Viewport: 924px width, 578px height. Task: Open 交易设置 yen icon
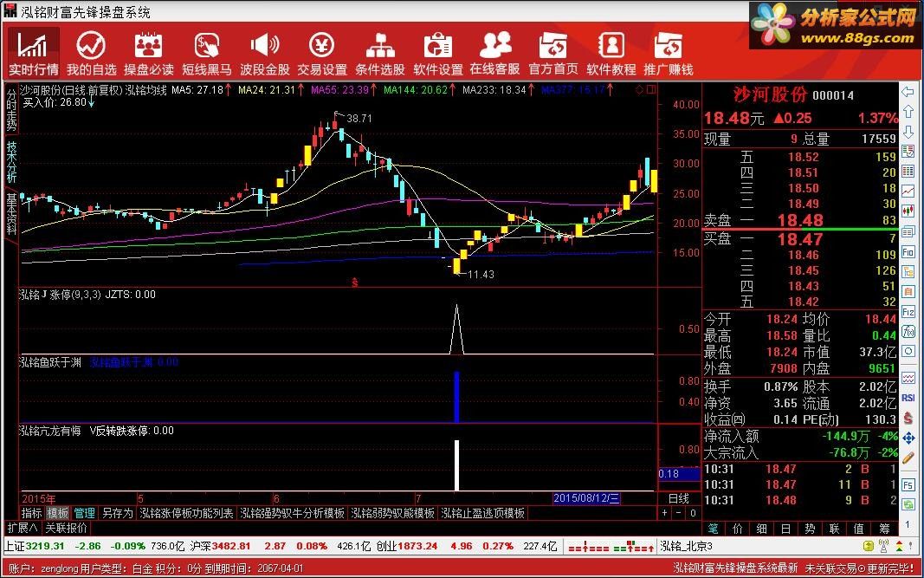point(322,53)
